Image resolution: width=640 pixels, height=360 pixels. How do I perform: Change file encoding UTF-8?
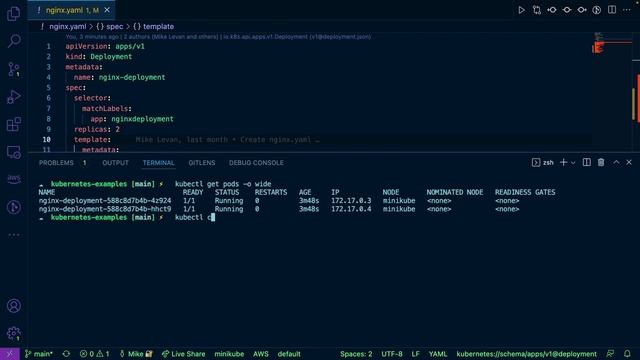(x=392, y=354)
